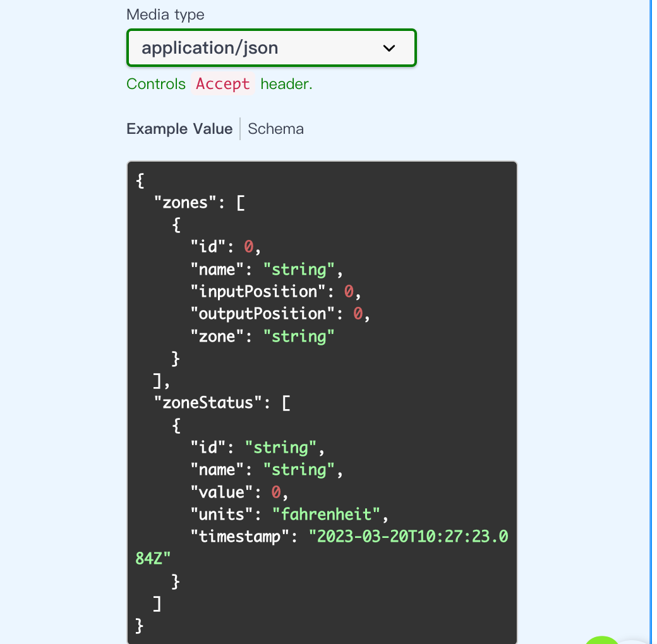Click the green circular floating button
Image resolution: width=657 pixels, height=644 pixels.
tap(601, 639)
